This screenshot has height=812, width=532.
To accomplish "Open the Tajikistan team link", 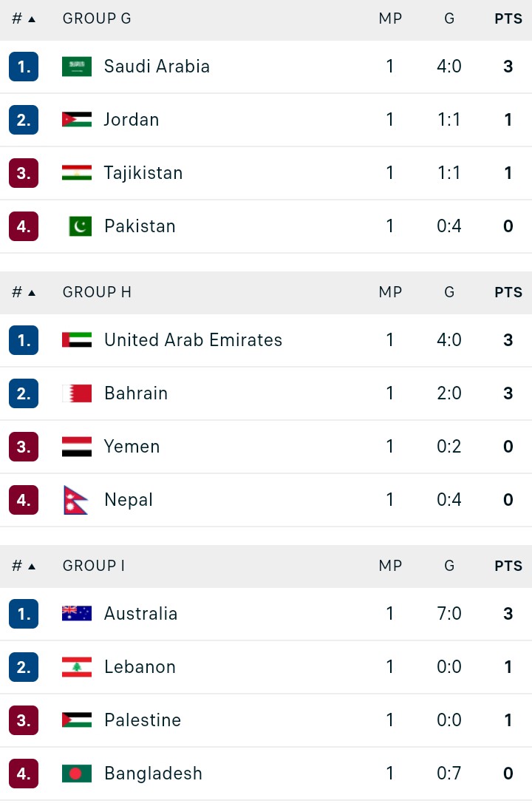I will tap(143, 173).
